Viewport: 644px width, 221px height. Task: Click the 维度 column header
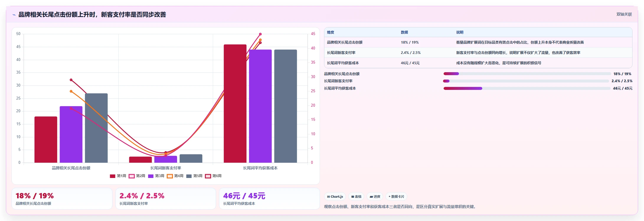pyautogui.click(x=331, y=32)
